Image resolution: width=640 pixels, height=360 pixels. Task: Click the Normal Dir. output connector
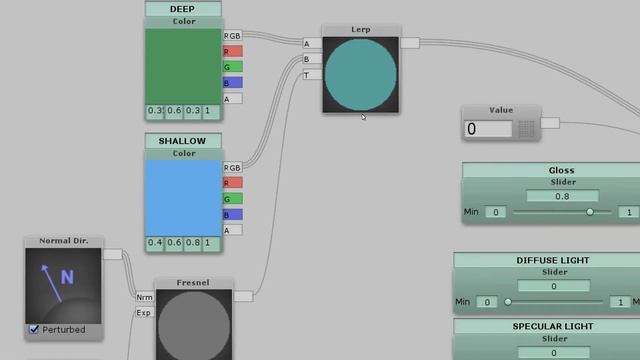pos(113,254)
